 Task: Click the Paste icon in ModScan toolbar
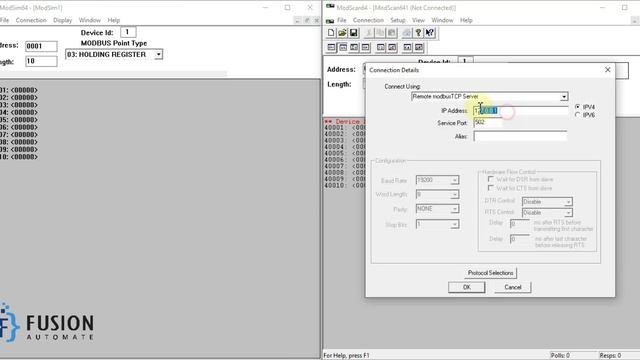pyautogui.click(x=391, y=33)
